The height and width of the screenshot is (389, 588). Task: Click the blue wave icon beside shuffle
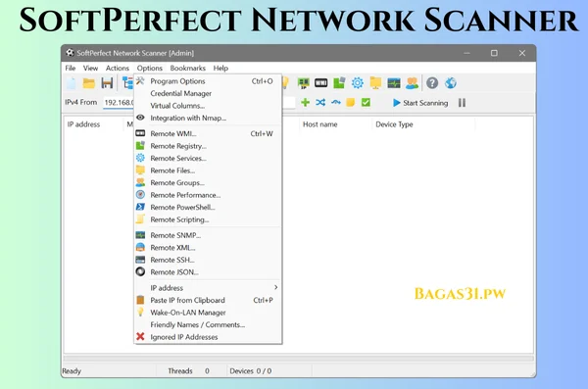(335, 103)
